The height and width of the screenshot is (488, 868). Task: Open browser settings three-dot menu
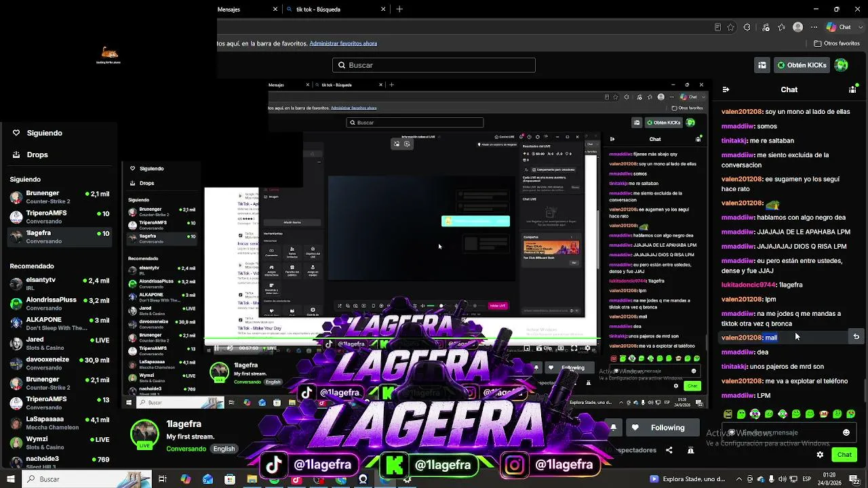[814, 27]
